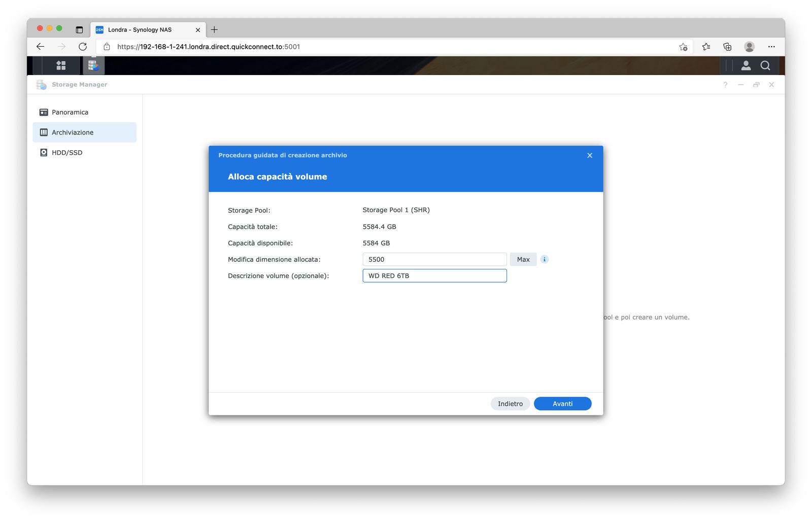Select Panoramica in the sidebar
Screen dimensions: 812x521
tap(85, 112)
